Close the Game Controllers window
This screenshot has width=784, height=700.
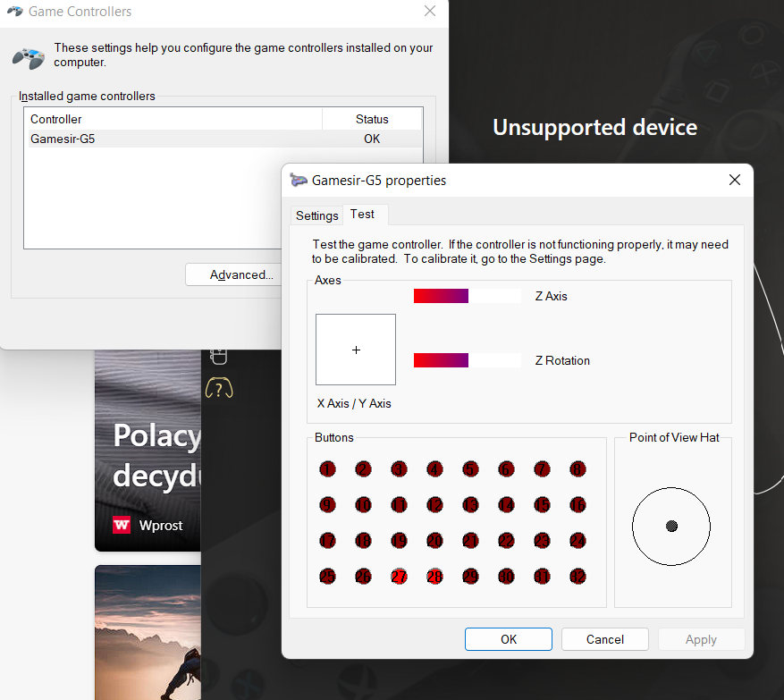[430, 11]
